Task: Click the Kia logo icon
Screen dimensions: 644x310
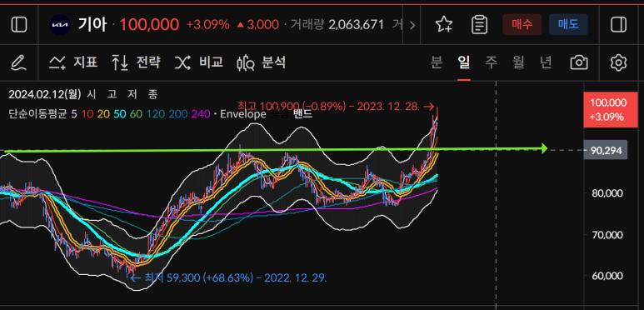Action: 60,25
